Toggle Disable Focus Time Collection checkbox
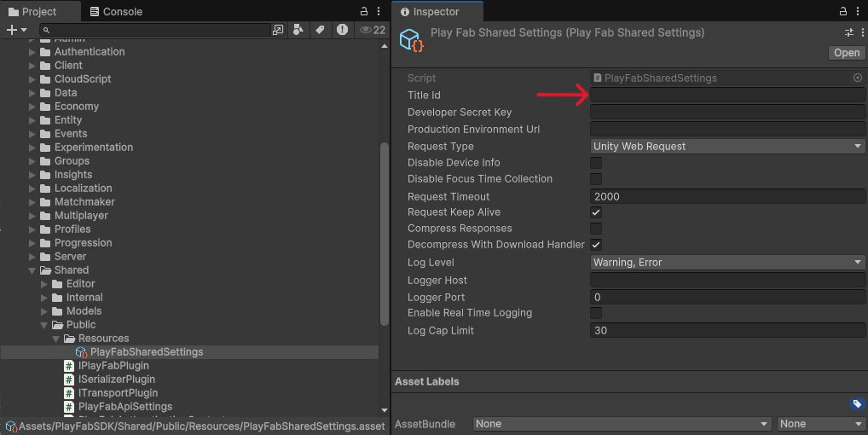Viewport: 868px width, 435px height. 596,179
